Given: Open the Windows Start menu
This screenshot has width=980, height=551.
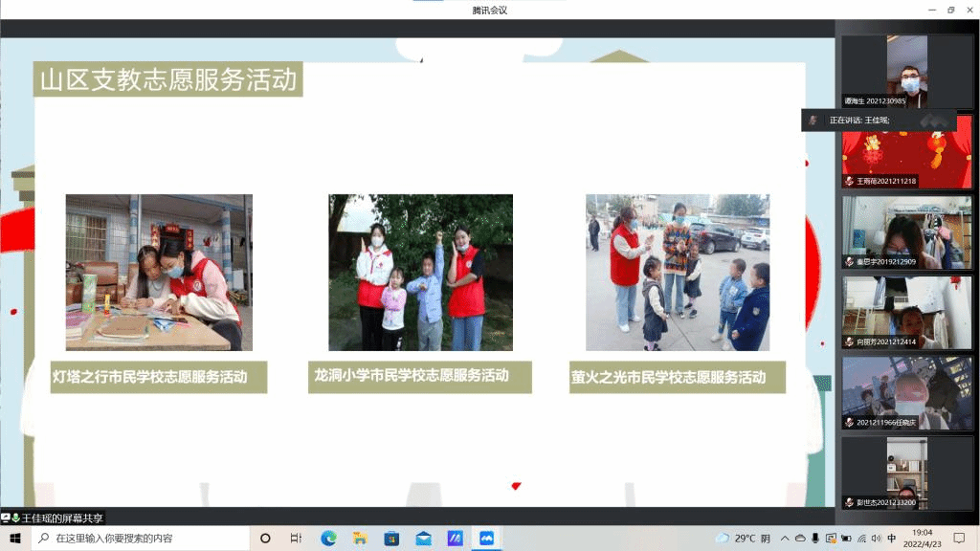Looking at the screenshot, I should pos(15,539).
